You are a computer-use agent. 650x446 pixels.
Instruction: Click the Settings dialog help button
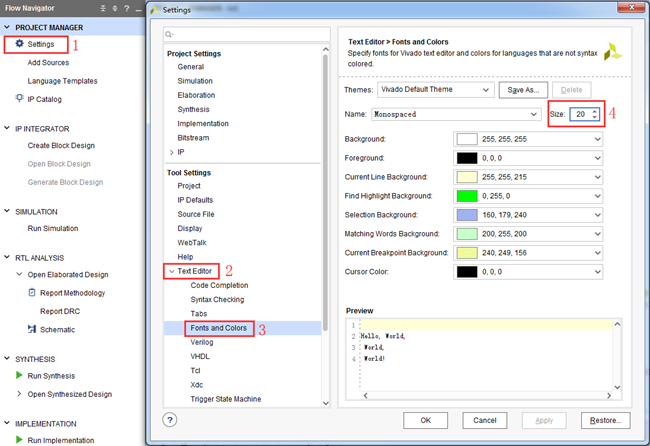170,420
